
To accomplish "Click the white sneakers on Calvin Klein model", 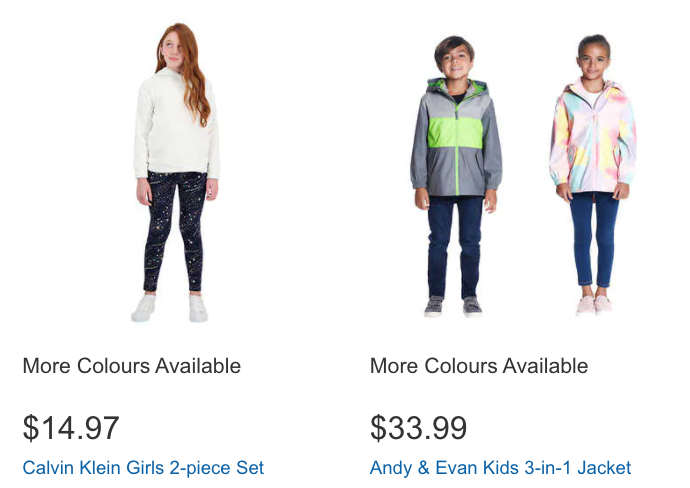I will point(170,308).
